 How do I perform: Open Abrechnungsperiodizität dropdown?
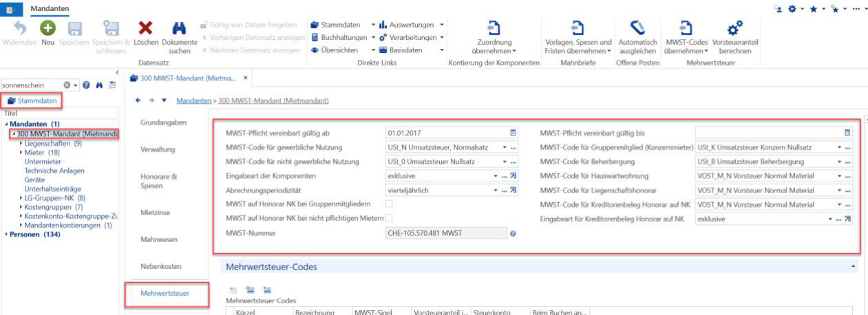click(496, 191)
